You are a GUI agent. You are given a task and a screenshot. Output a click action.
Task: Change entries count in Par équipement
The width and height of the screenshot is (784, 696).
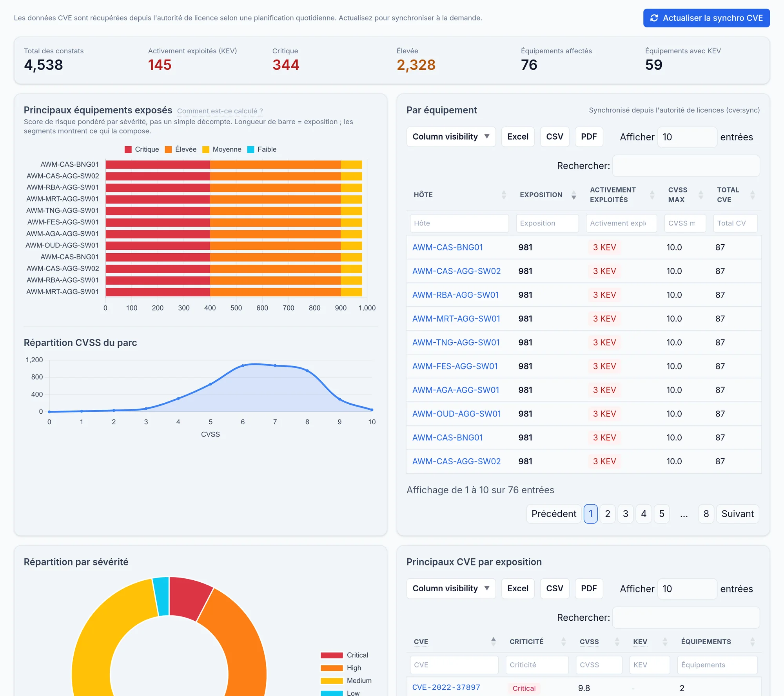point(687,137)
